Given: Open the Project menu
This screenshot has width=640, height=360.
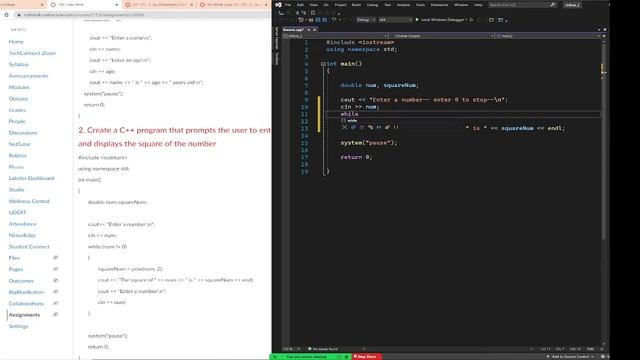Looking at the screenshot, I should 340,5.
